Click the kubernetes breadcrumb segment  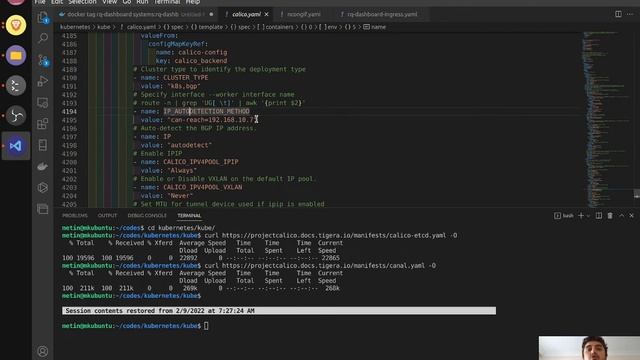(75, 27)
